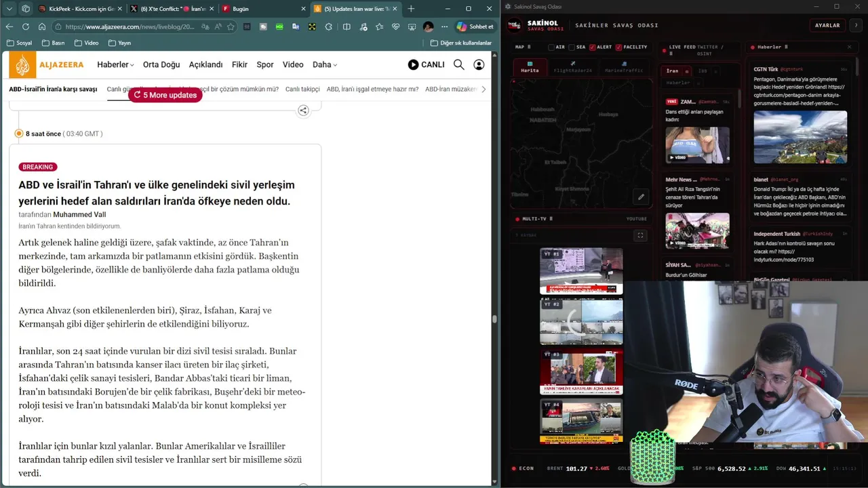This screenshot has height=488, width=868.
Task: Watch Al Jazeera CANLI live stream
Action: [x=426, y=64]
